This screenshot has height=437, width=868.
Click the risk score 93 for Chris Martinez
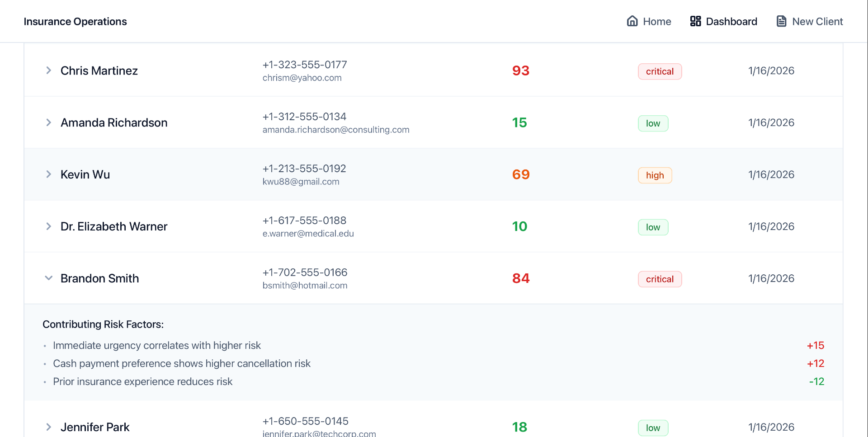click(520, 70)
